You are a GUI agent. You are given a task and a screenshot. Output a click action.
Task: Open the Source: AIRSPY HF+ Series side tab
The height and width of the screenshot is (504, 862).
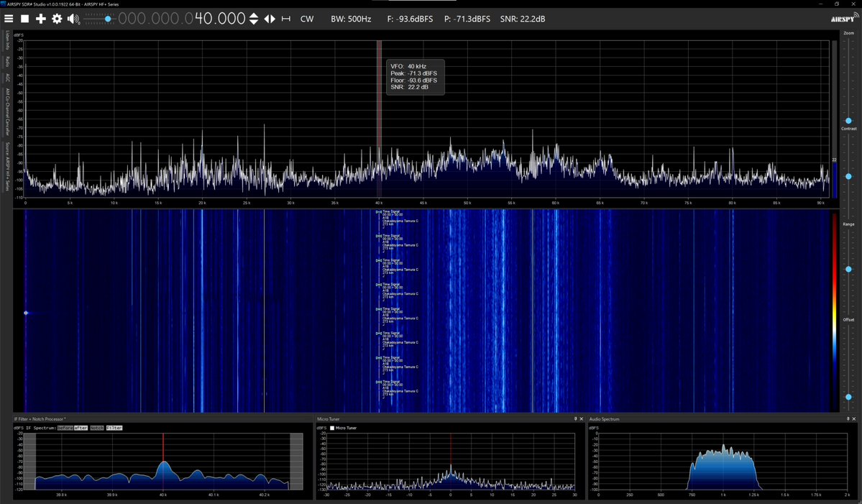coord(7,167)
